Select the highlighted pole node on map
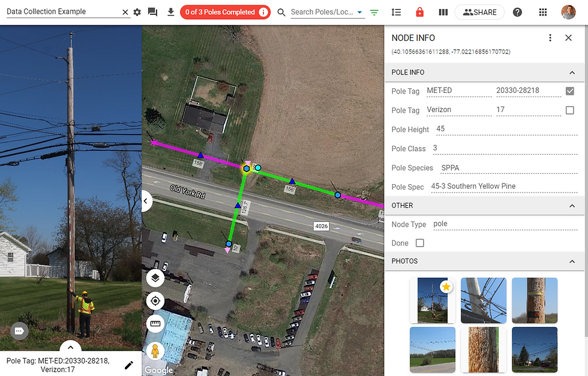Viewport: 588px width, 376px height. pos(247,169)
